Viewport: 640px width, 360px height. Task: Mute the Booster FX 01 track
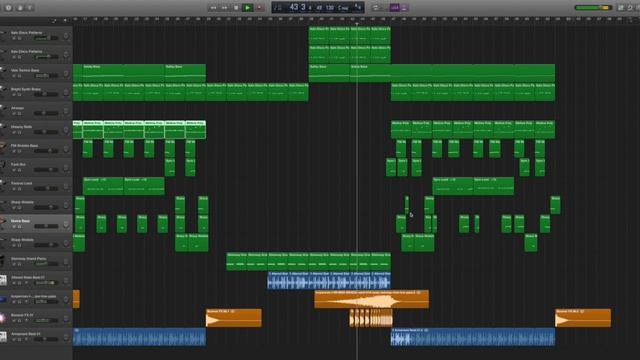pyautogui.click(x=14, y=321)
